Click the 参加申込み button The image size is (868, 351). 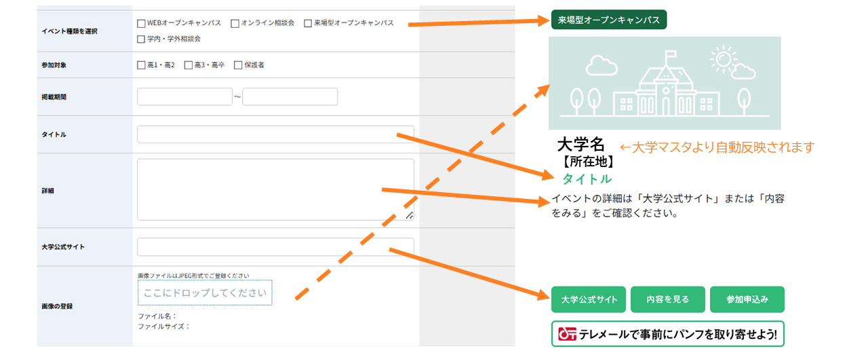click(747, 299)
